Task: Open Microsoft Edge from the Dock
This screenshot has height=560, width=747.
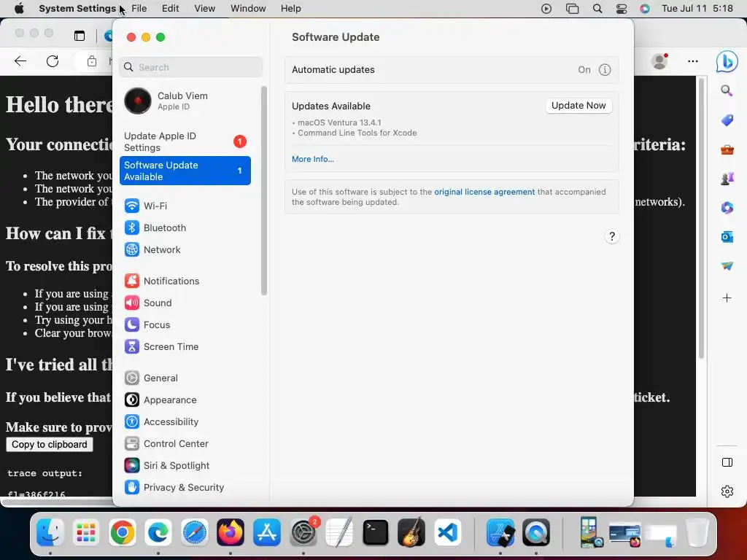Action: pos(158,532)
